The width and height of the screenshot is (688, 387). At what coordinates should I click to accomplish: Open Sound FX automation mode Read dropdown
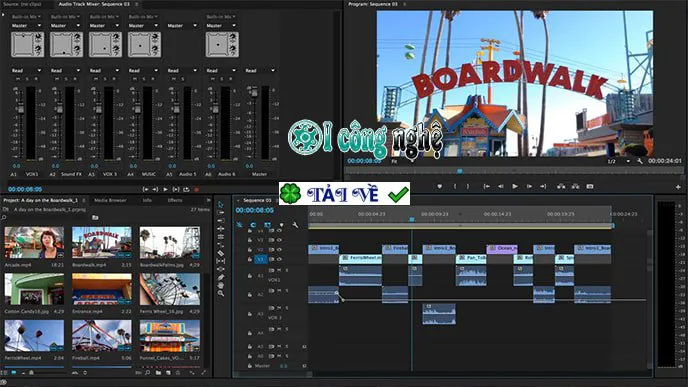65,70
